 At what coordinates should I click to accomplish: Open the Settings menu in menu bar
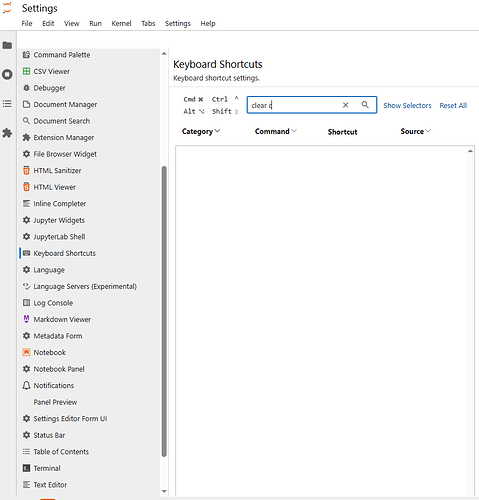(178, 24)
